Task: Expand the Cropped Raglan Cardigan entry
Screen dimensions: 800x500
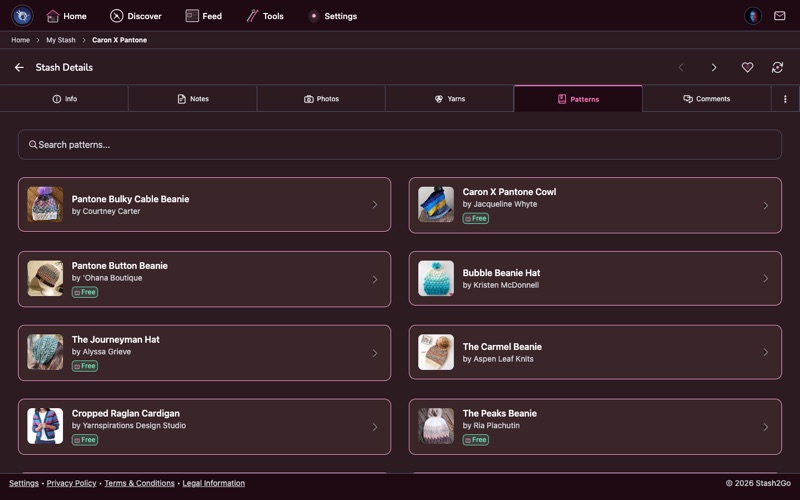Action: click(x=375, y=427)
